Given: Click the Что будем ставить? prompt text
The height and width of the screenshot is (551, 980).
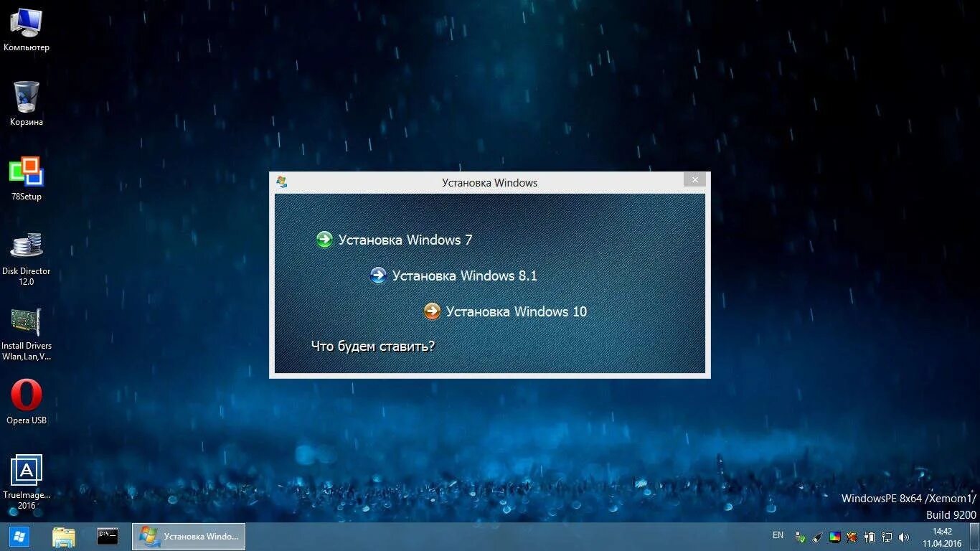Looking at the screenshot, I should click(373, 347).
